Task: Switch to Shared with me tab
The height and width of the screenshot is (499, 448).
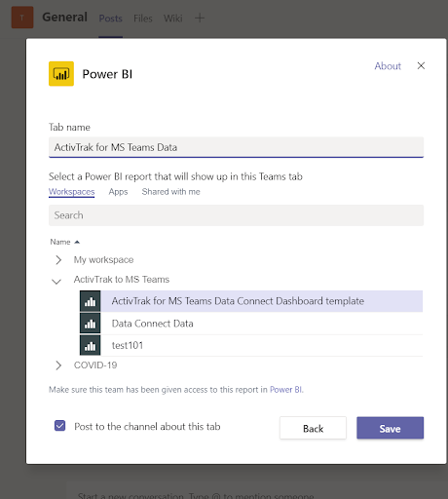Action: [x=170, y=192]
